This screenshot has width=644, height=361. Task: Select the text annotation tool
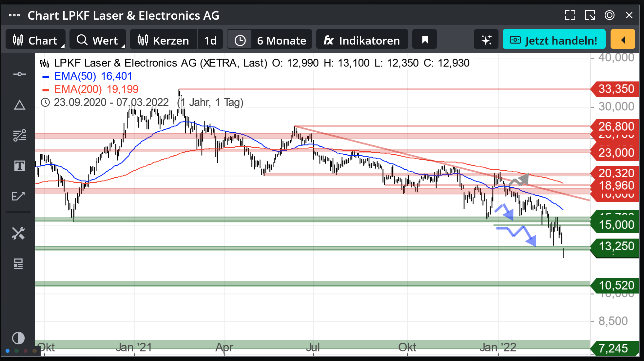pyautogui.click(x=19, y=166)
